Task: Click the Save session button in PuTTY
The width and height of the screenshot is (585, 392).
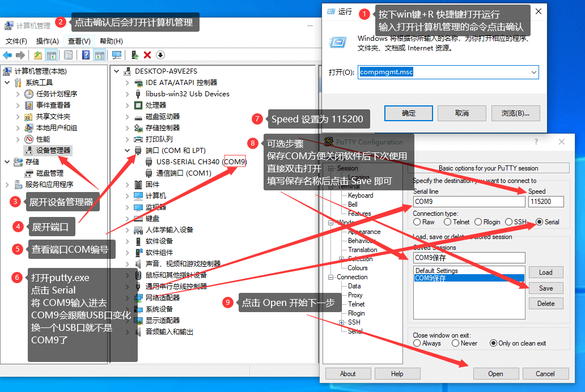Action: 546,288
